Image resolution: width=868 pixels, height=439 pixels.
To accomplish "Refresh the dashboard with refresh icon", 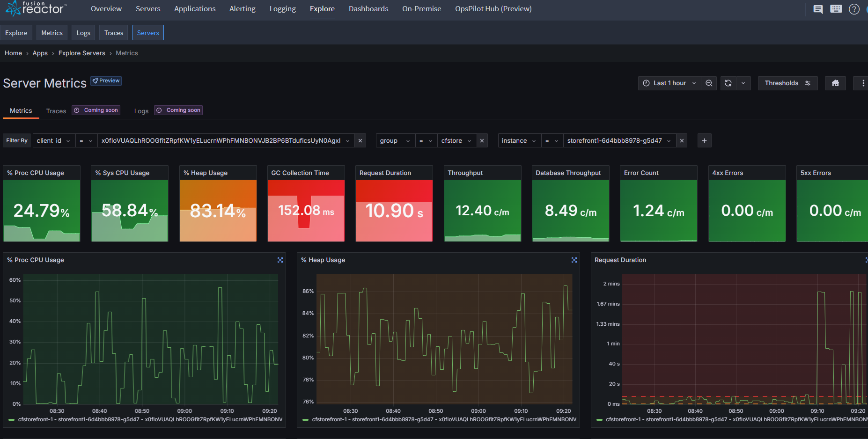I will pos(728,83).
